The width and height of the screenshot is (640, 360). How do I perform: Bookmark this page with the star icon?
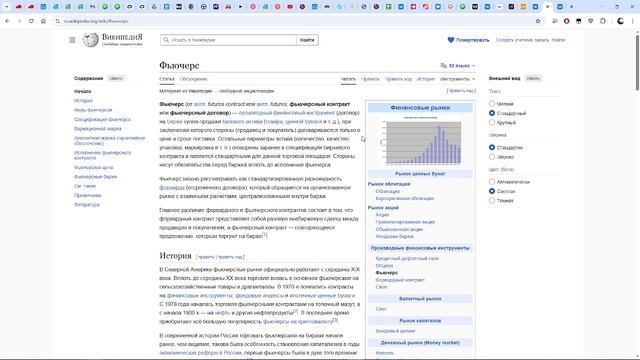[x=538, y=21]
